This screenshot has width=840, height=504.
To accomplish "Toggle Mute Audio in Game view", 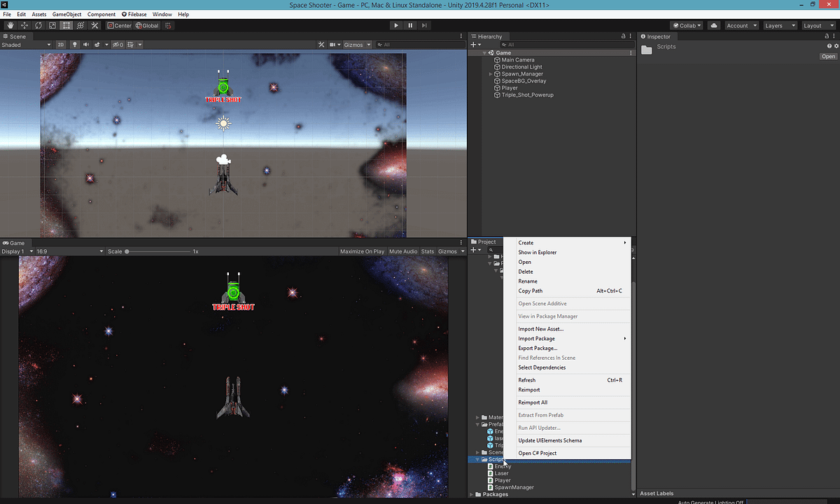I will (x=403, y=251).
